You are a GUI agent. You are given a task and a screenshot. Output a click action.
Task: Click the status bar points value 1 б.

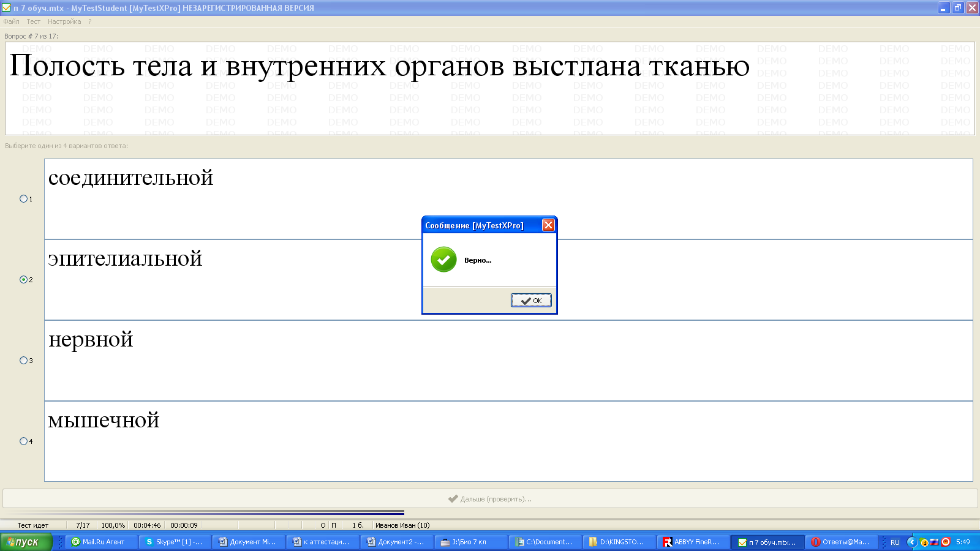[358, 525]
